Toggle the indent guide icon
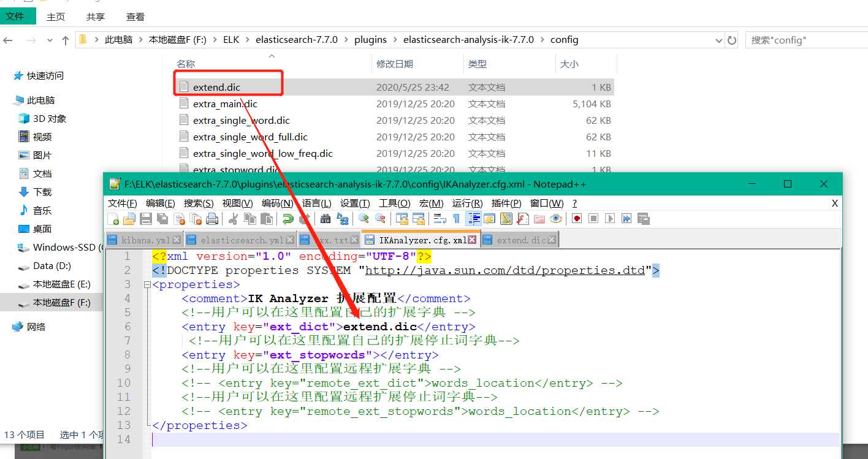The image size is (868, 459). click(x=473, y=219)
